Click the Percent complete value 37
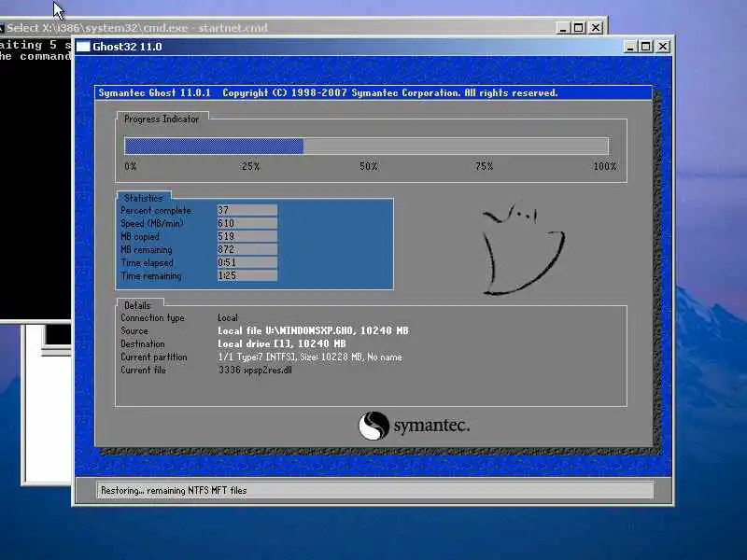 pyautogui.click(x=247, y=210)
